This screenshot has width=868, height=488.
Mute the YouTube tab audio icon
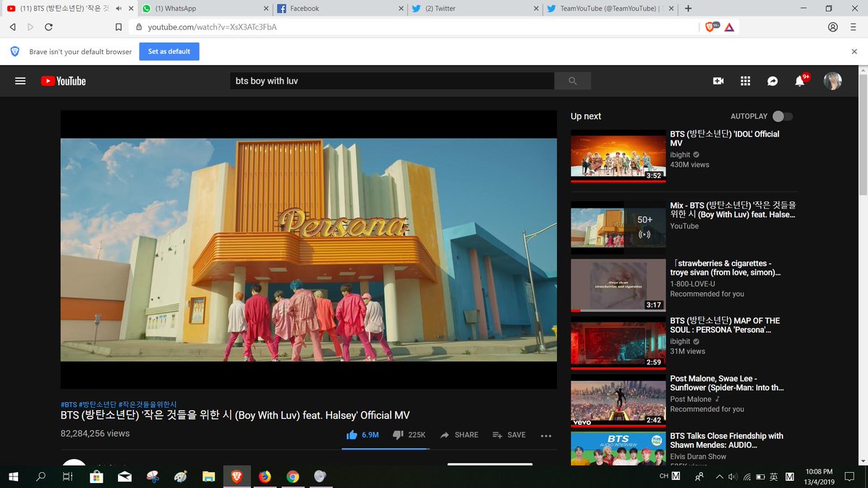[119, 9]
